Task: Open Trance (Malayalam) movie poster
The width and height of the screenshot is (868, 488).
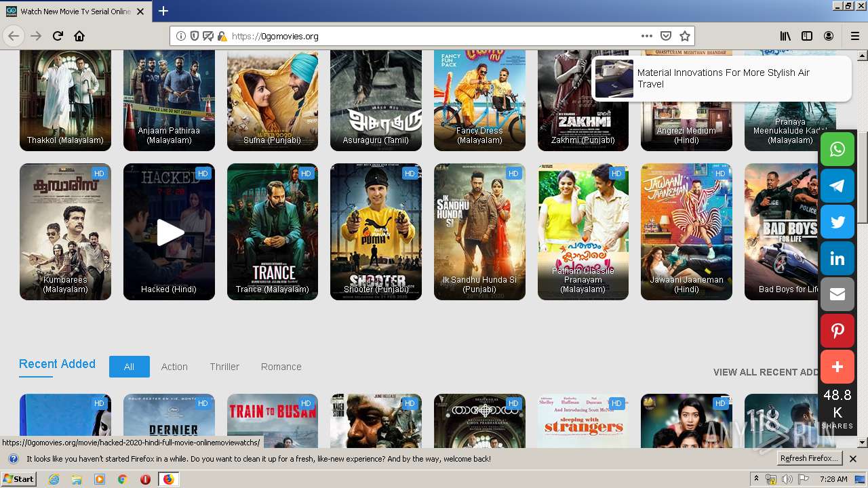Action: coord(273,232)
